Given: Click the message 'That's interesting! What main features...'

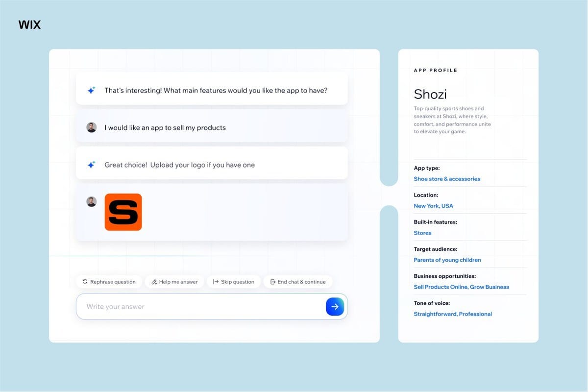Looking at the screenshot, I should tap(216, 91).
